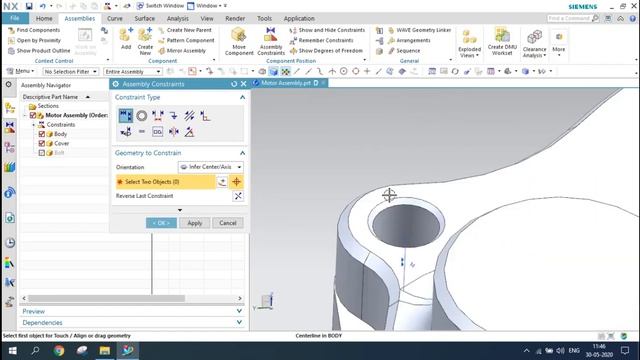Click Mirror Assembly
The image size is (640, 360).
tap(182, 51)
